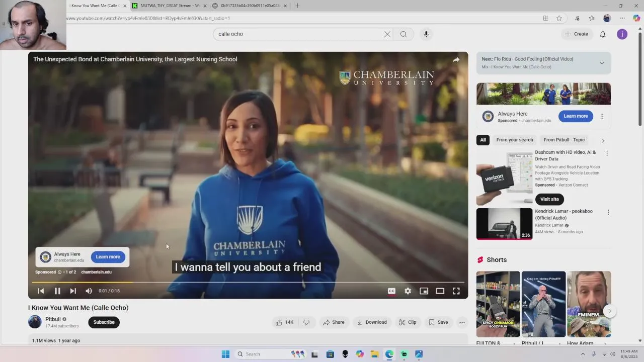Show more filter chips arrow
The image size is (644, 362).
click(603, 140)
